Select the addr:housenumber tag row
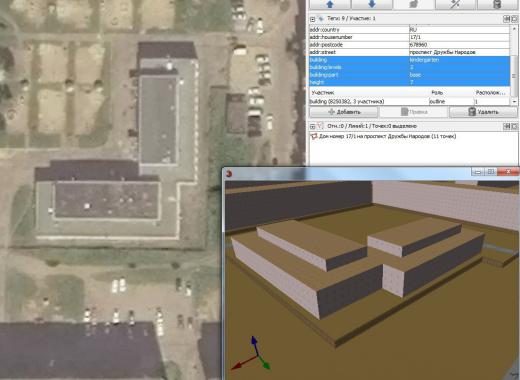The height and width of the screenshot is (380, 520). (409, 37)
